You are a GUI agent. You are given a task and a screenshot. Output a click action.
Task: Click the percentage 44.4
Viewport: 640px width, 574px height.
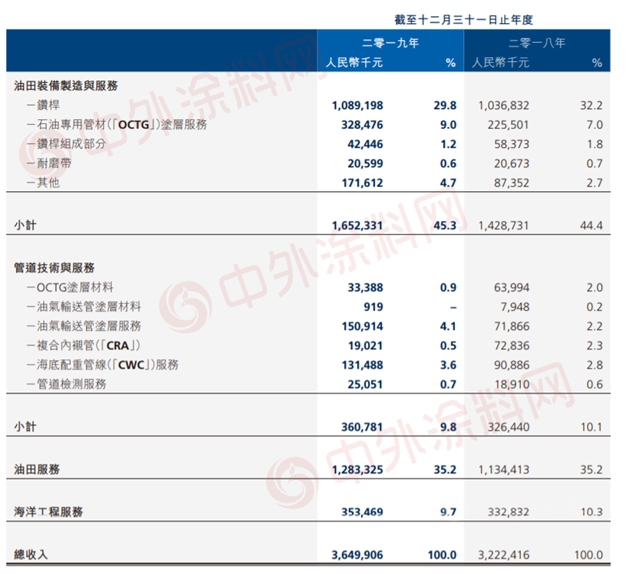(591, 225)
